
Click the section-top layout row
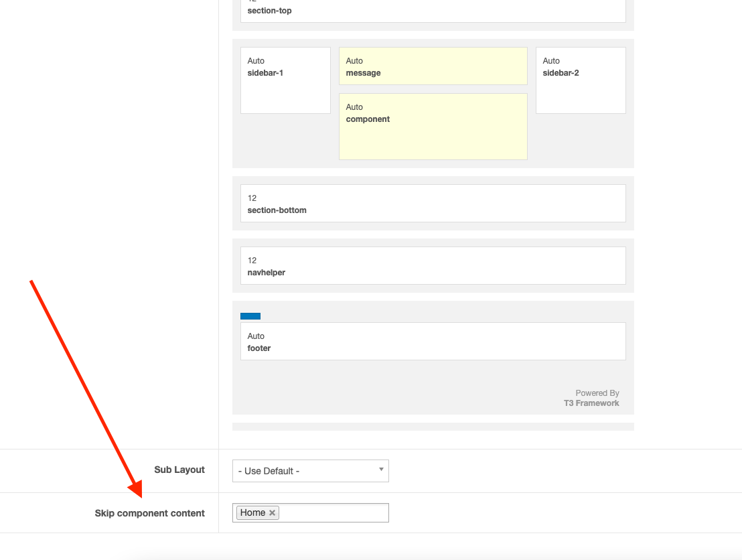coord(433,11)
